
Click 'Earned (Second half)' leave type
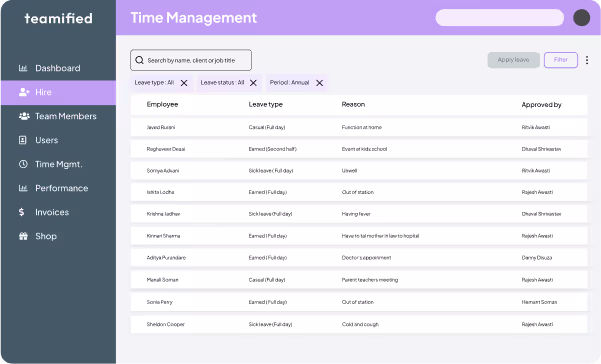[x=273, y=149]
